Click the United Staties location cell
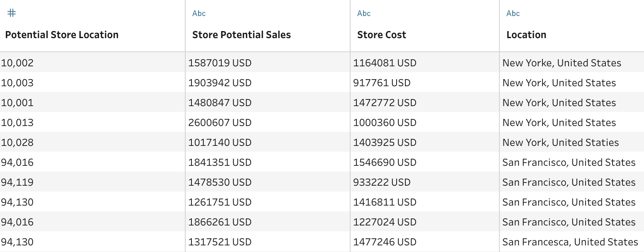Viewport: 644px width, 252px height. click(560, 143)
